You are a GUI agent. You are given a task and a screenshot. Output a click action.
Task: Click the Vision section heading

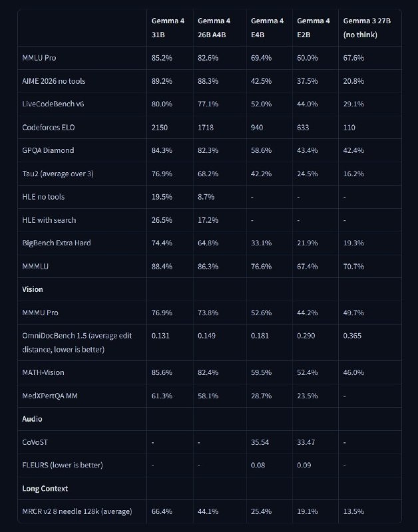tap(33, 289)
